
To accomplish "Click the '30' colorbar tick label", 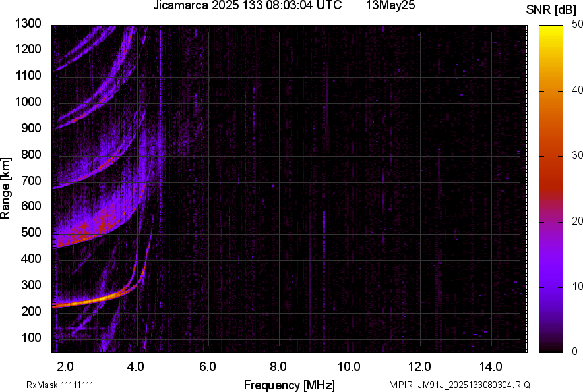I will tap(577, 155).
